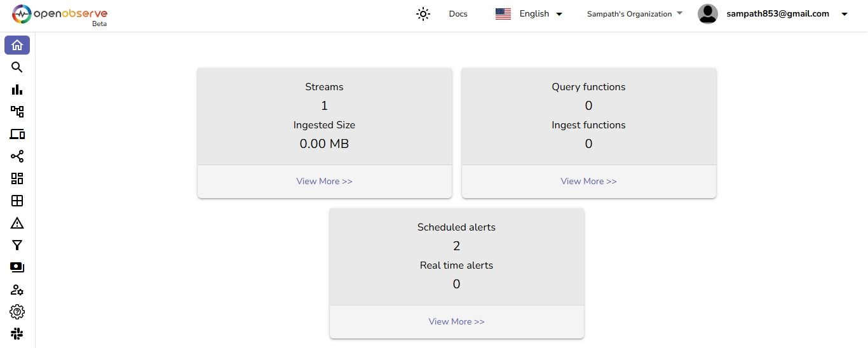This screenshot has width=868, height=348.
Task: Open Billing money icon in sidebar
Action: tap(17, 267)
